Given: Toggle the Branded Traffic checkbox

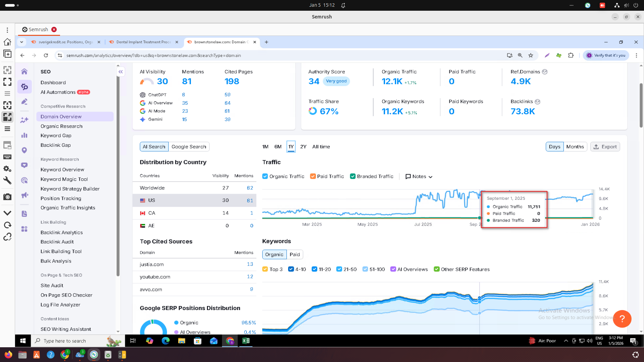Looking at the screenshot, I should pyautogui.click(x=353, y=176).
